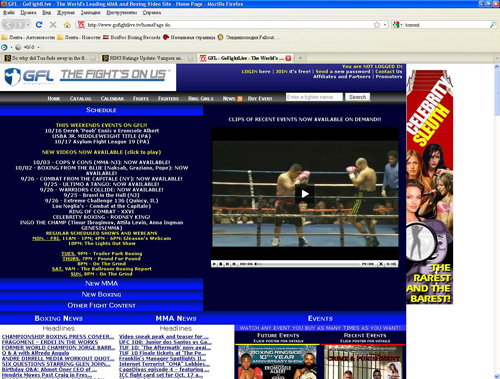Open the Catalog menu on the site navigation
This screenshot has height=379, width=500.
click(80, 99)
